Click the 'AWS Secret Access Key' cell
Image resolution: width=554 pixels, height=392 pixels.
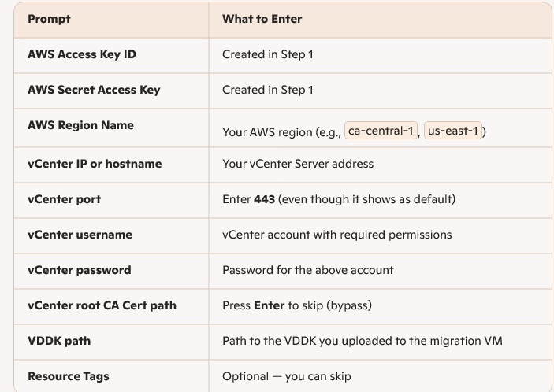pos(93,90)
